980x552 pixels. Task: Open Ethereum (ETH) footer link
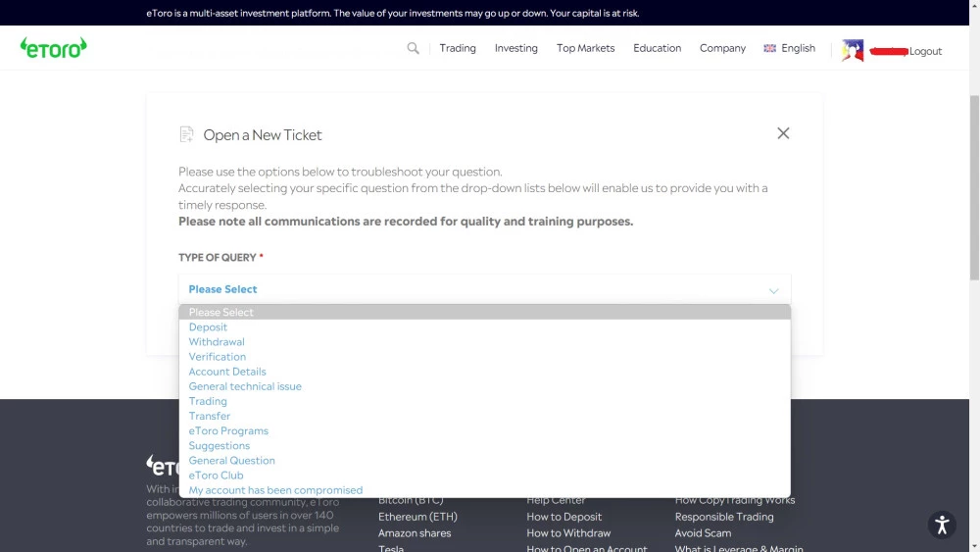417,517
